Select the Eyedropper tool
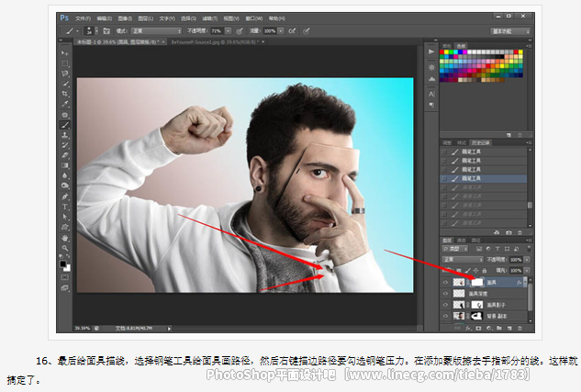This screenshot has width=581, height=392. coord(65,104)
